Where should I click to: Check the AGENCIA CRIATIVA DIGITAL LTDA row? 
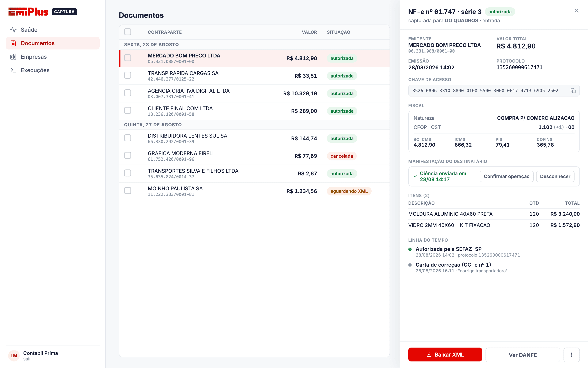128,93
